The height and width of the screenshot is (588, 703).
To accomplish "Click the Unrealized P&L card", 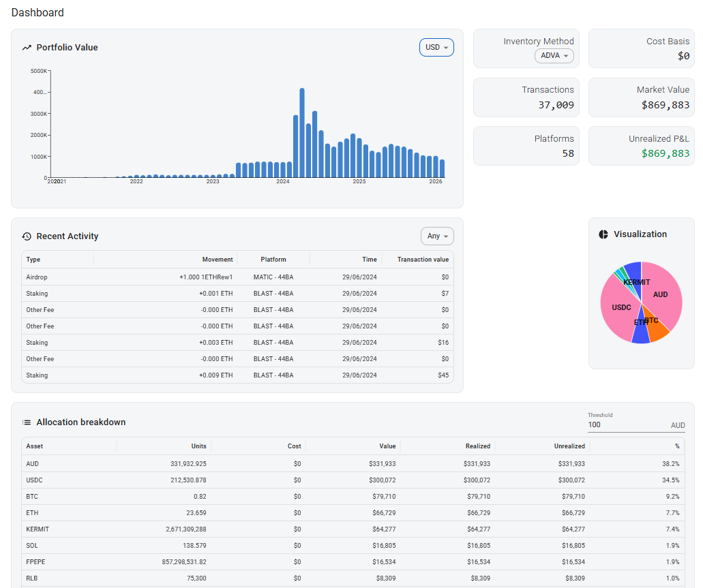I will coord(641,146).
